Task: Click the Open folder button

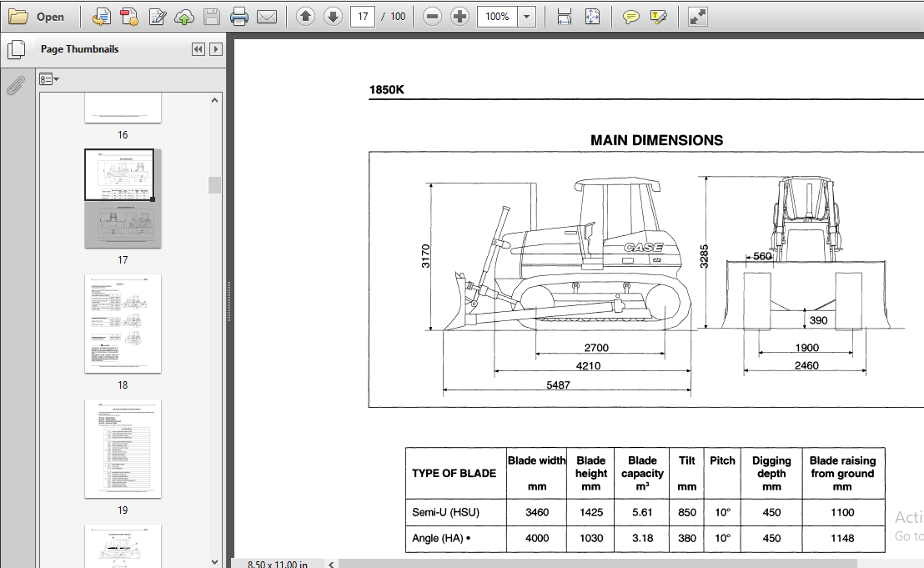Action: [x=37, y=17]
